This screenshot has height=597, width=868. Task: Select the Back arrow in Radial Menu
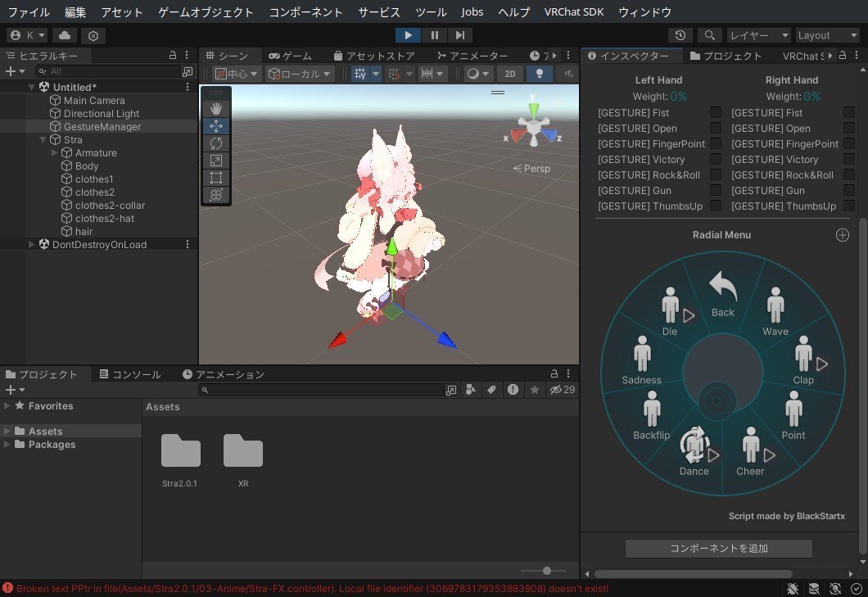(722, 294)
